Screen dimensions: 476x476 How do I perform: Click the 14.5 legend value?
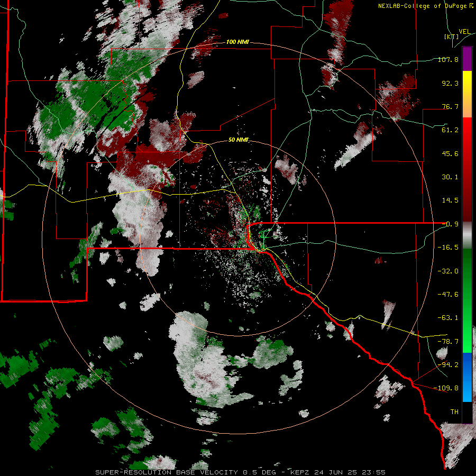click(x=450, y=200)
